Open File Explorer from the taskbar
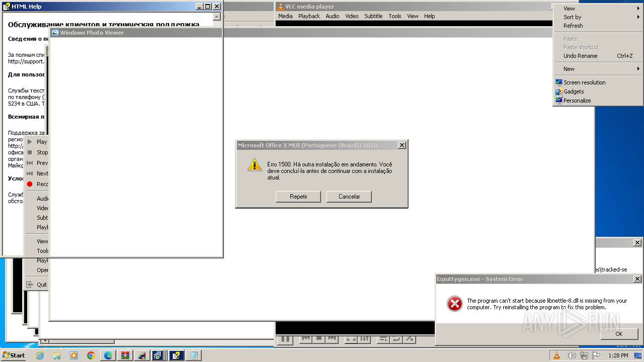This screenshot has height=362, width=644. 57,355
